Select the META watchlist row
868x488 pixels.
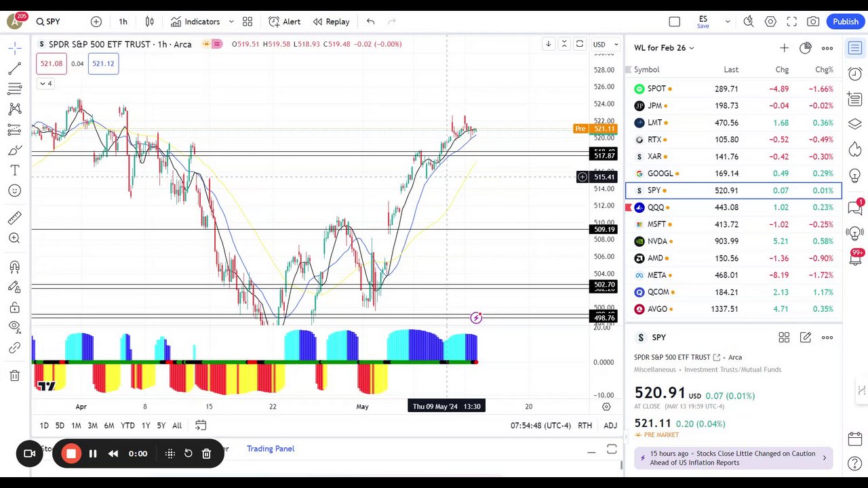click(x=734, y=275)
